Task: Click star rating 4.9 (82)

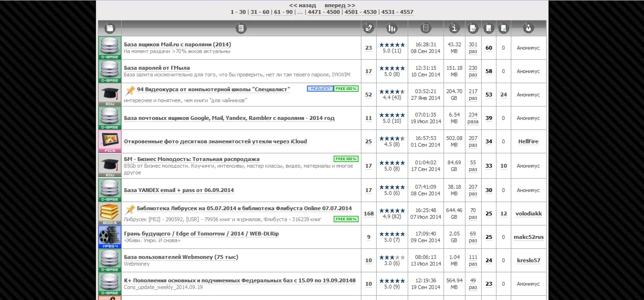Action: coord(392,214)
